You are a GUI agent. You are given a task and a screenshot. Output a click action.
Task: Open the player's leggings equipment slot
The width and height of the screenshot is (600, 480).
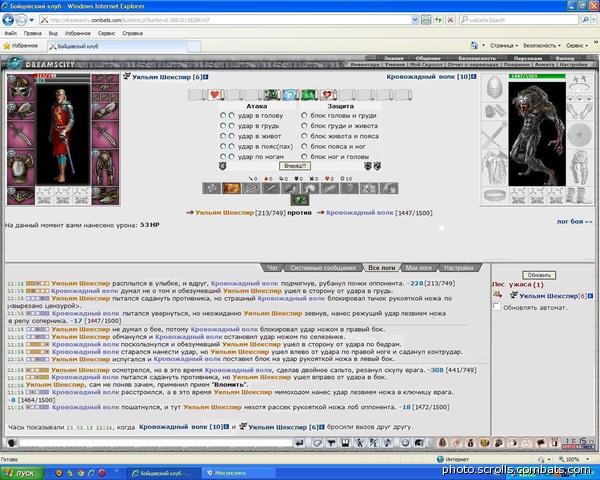pyautogui.click(x=105, y=168)
